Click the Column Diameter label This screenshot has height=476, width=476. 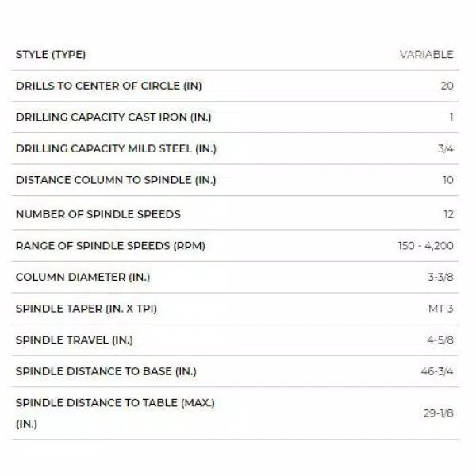pos(83,277)
